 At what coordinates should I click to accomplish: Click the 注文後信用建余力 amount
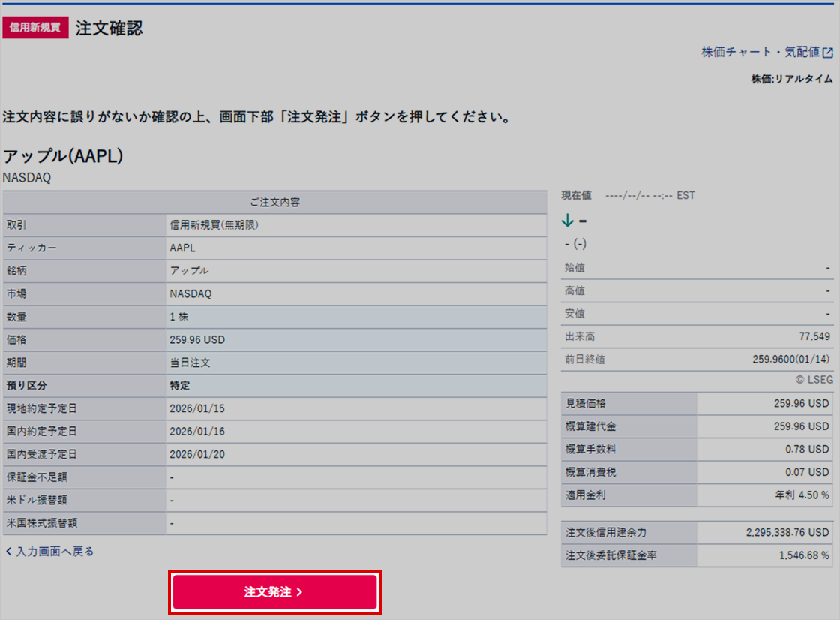point(787,533)
